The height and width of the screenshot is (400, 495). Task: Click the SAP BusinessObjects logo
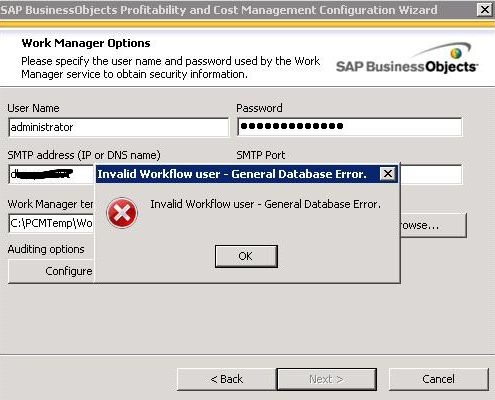pos(407,59)
